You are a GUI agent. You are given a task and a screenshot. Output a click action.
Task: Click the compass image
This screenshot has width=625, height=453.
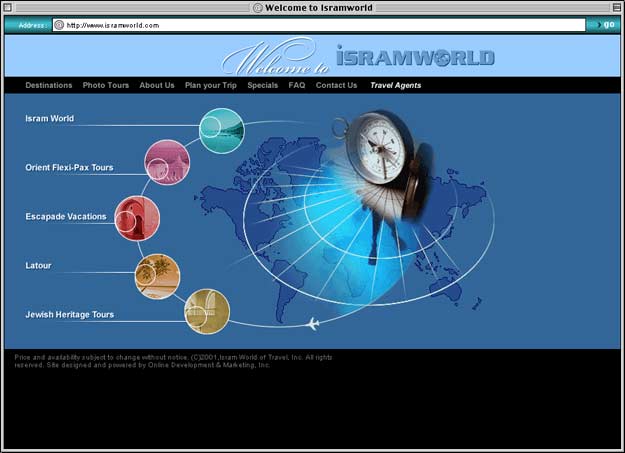(x=382, y=148)
